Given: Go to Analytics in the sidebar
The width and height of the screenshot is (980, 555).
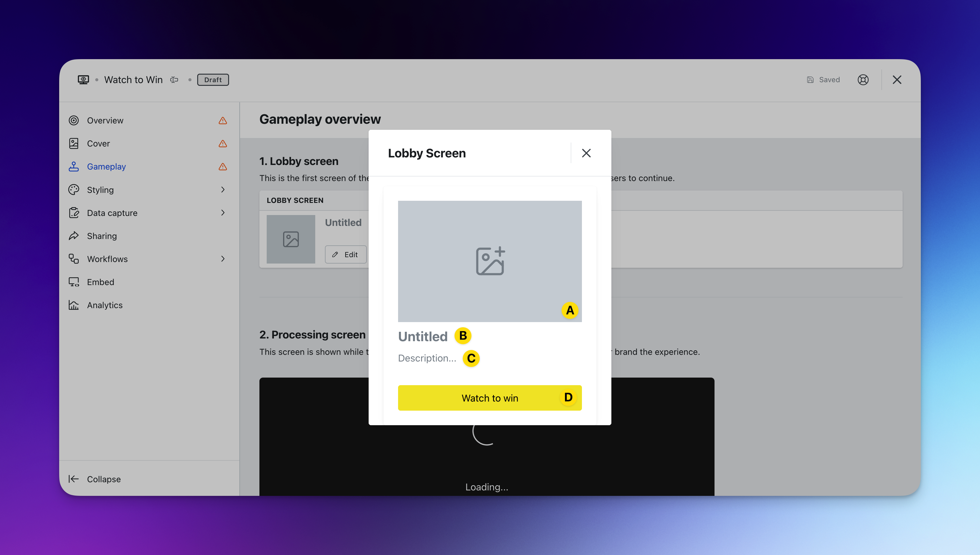Looking at the screenshot, I should coord(104,305).
